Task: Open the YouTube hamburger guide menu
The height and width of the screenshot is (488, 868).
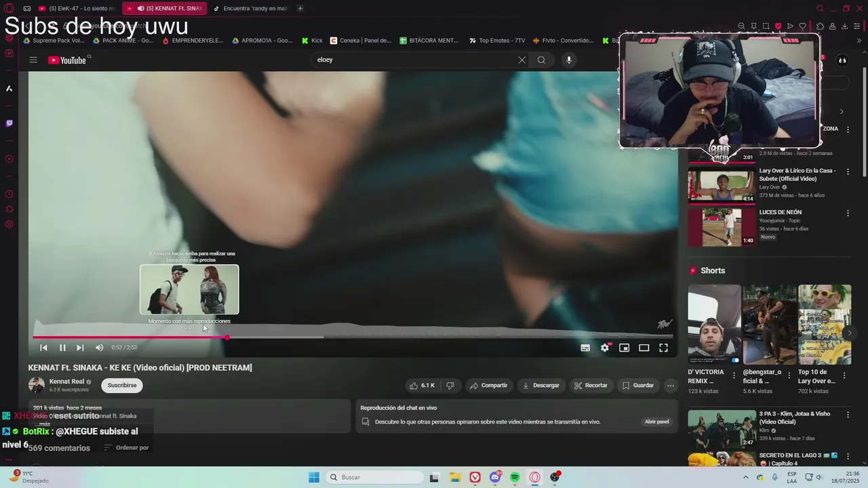Action: (33, 60)
